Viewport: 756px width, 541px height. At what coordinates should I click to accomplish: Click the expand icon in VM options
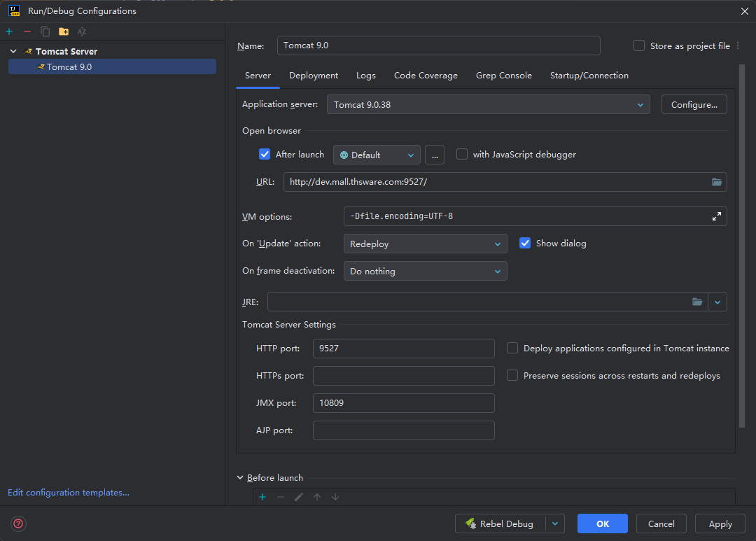tap(716, 216)
